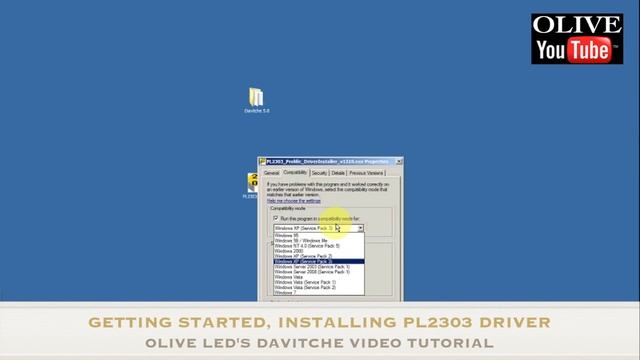The width and height of the screenshot is (640, 360).
Task: Choose Windows 2000 from the list
Action: (319, 251)
